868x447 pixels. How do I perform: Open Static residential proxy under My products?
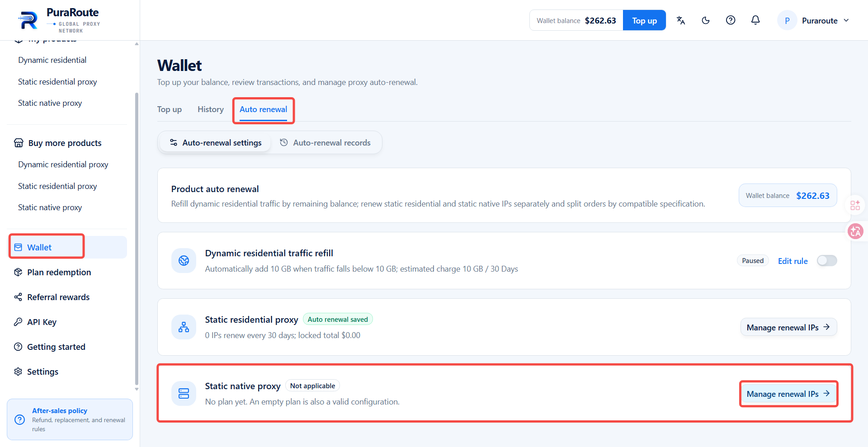[x=57, y=82]
